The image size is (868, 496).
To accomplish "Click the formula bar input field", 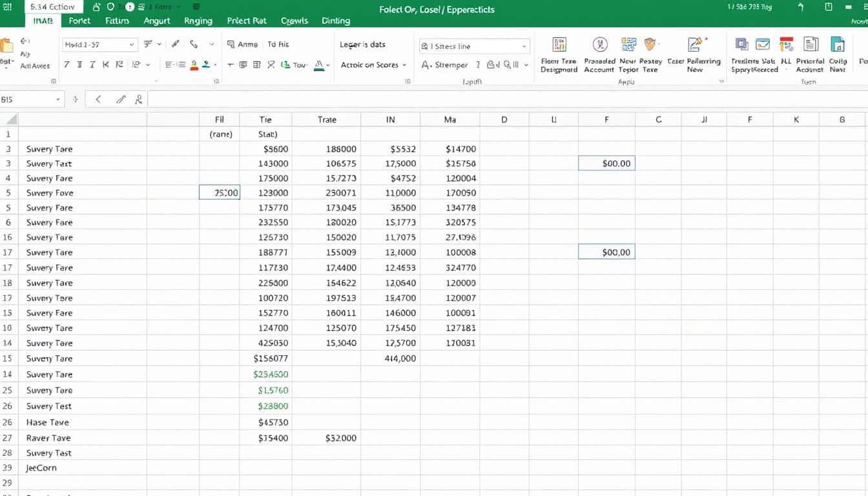I will (x=508, y=99).
